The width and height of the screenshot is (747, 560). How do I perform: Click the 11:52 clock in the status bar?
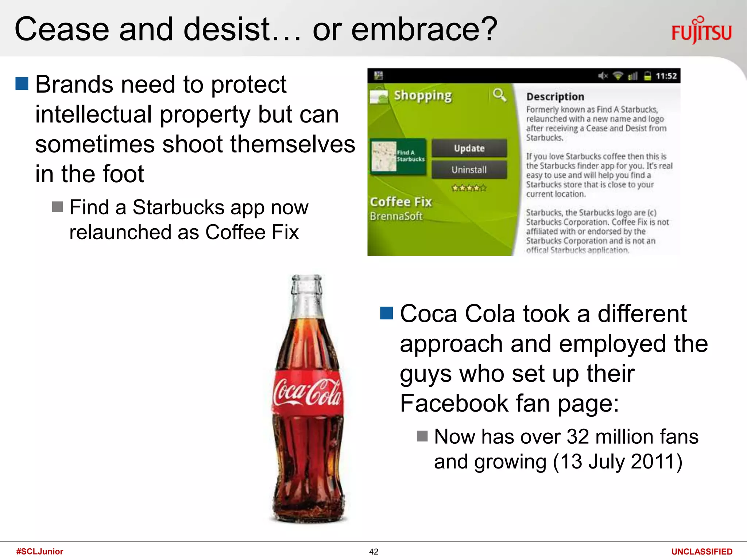click(666, 76)
